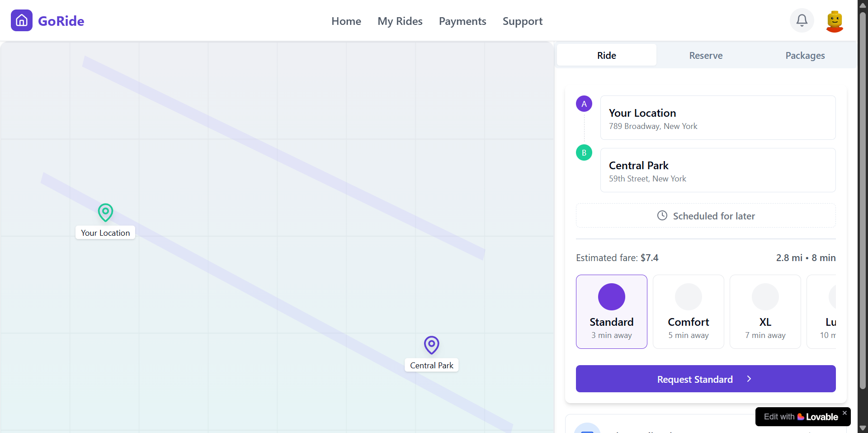Switch to the Packages tab
Image resolution: width=868 pixels, height=433 pixels.
805,55
